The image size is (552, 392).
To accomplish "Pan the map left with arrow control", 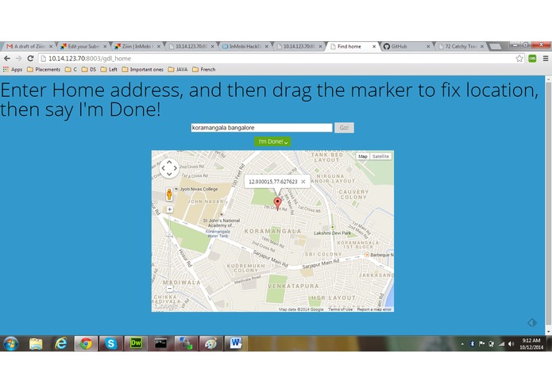I will click(163, 168).
